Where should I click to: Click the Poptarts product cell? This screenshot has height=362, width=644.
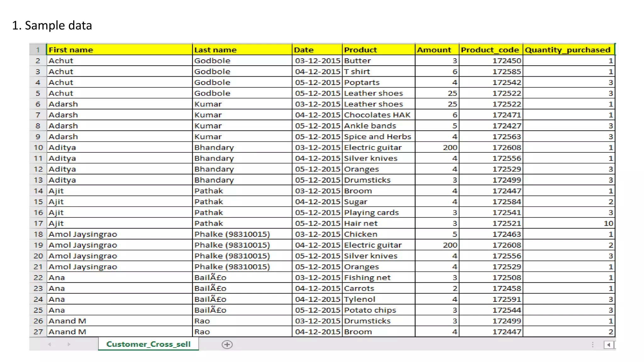point(379,82)
